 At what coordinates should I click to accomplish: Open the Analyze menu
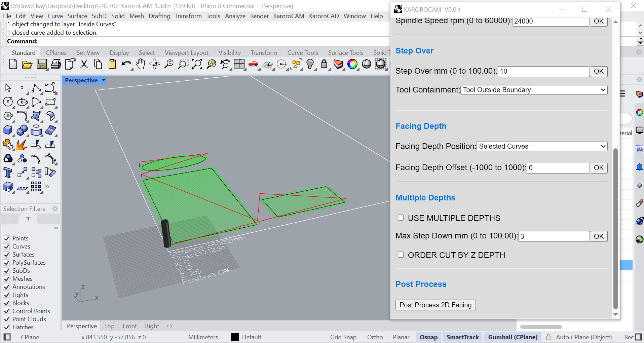(x=235, y=16)
